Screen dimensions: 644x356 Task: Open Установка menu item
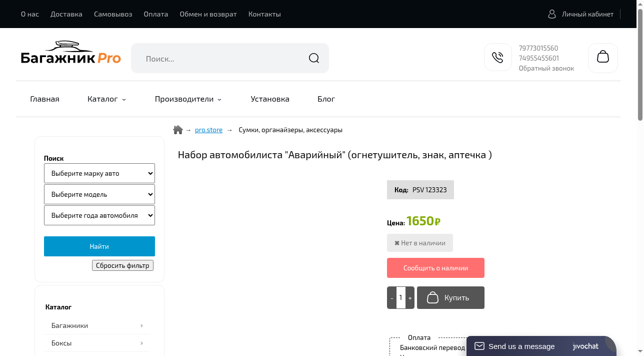pos(270,99)
